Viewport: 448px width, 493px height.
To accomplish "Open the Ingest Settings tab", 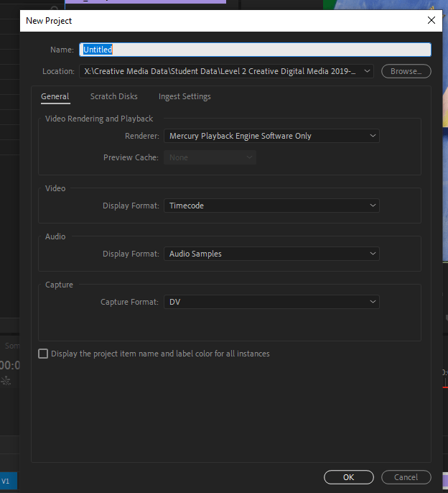I will click(x=185, y=96).
